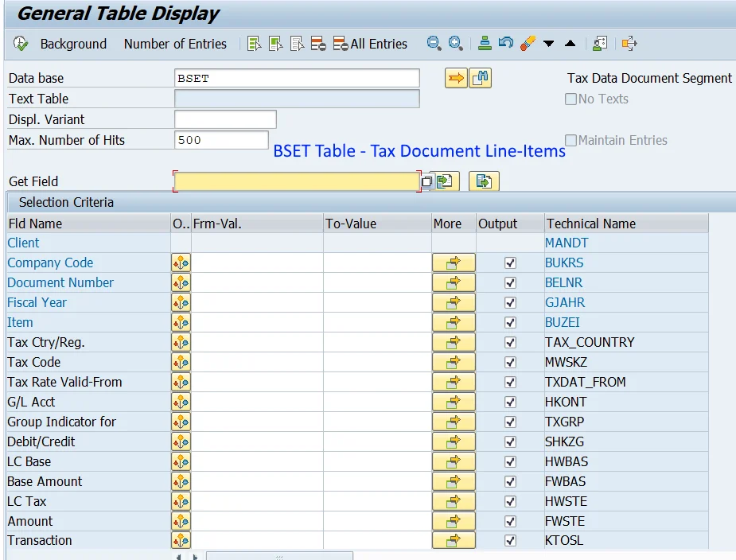Open multiple selection for Item row
The height and width of the screenshot is (560, 736).
[x=454, y=322]
